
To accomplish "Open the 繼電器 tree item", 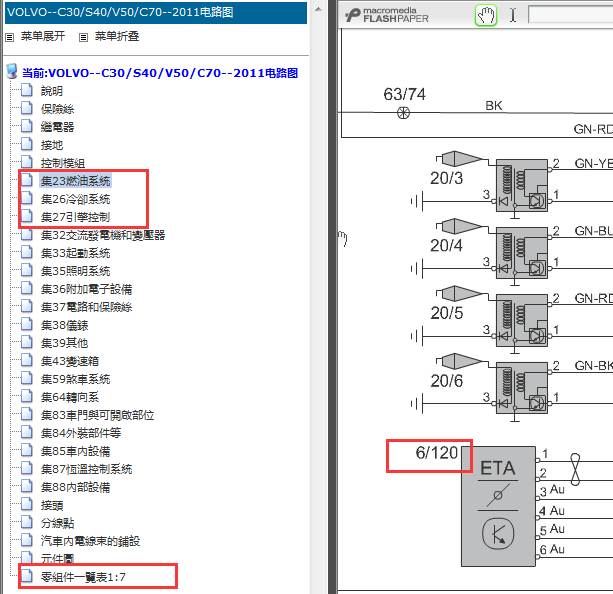I will (x=57, y=127).
